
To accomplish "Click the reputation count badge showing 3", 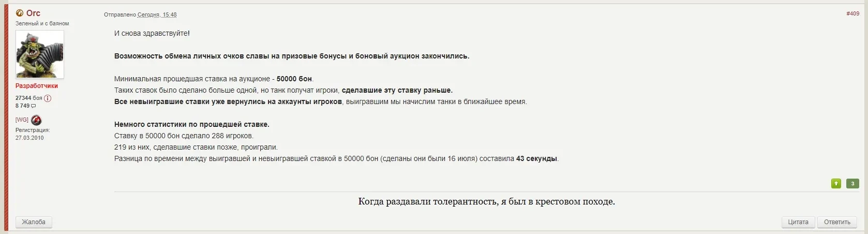I will point(852,183).
